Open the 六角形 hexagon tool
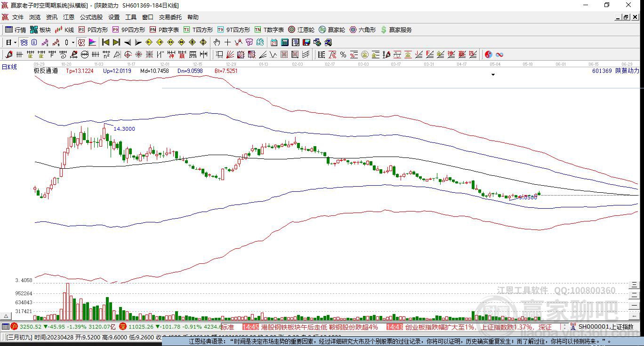The width and height of the screenshot is (644, 346). [x=362, y=30]
